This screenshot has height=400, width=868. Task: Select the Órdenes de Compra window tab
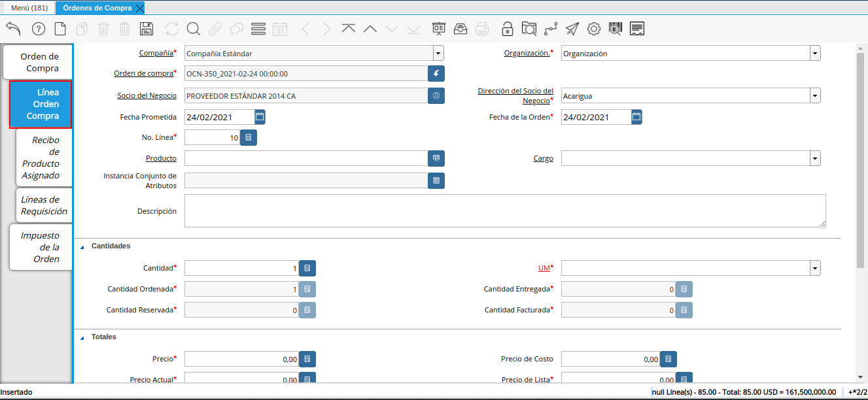click(97, 8)
